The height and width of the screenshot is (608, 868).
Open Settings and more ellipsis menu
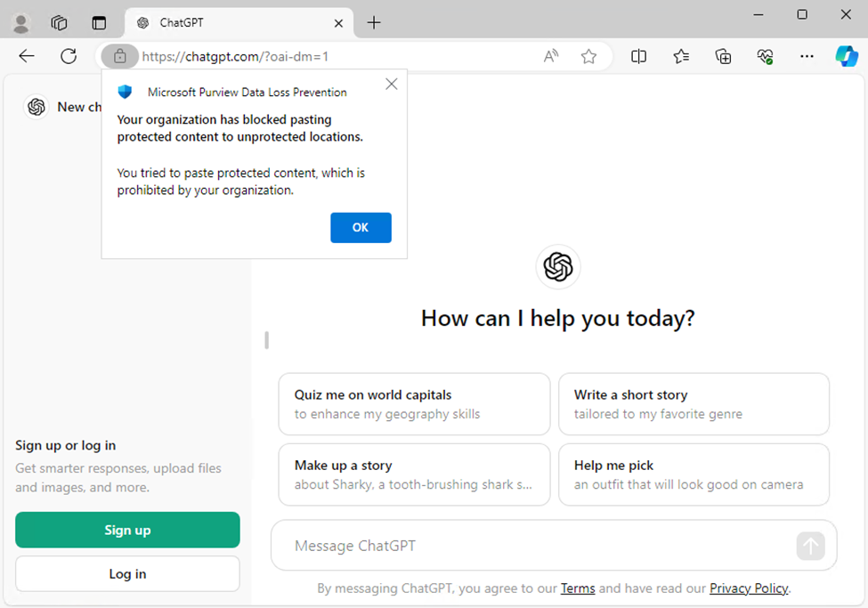pyautogui.click(x=807, y=56)
